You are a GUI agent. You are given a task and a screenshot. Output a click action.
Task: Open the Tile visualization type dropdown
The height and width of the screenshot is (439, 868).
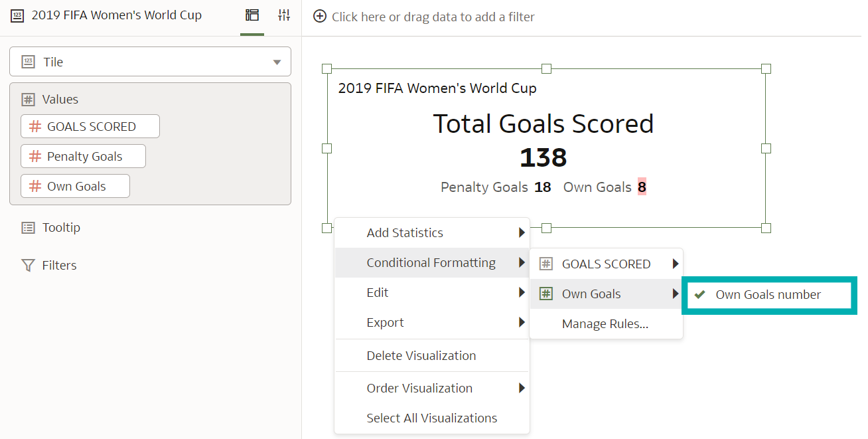(x=277, y=62)
